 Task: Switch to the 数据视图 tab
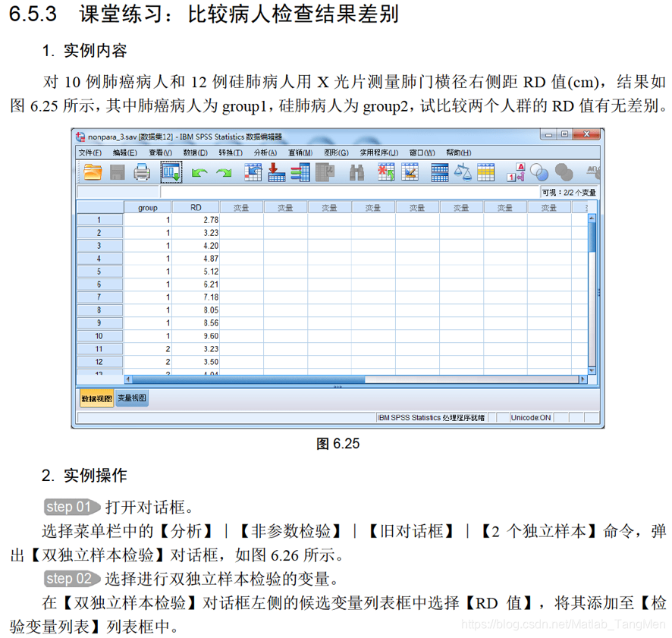tap(97, 398)
